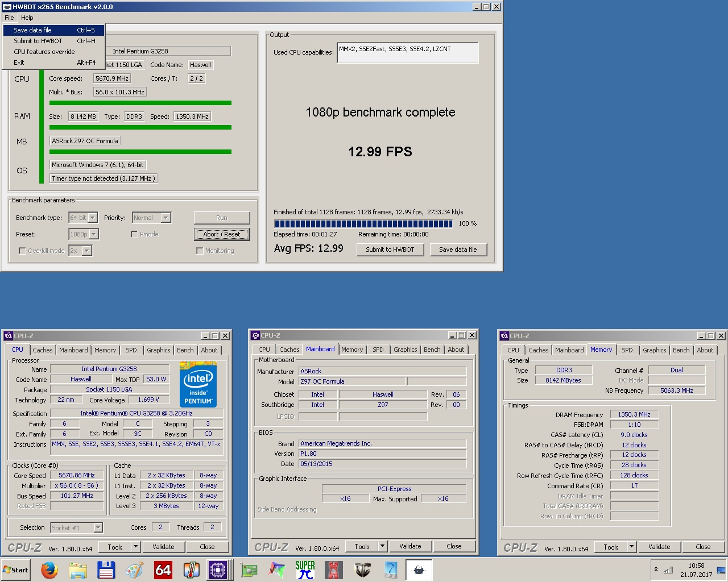The image size is (728, 582).
Task: Open the Help menu
Action: 27,18
